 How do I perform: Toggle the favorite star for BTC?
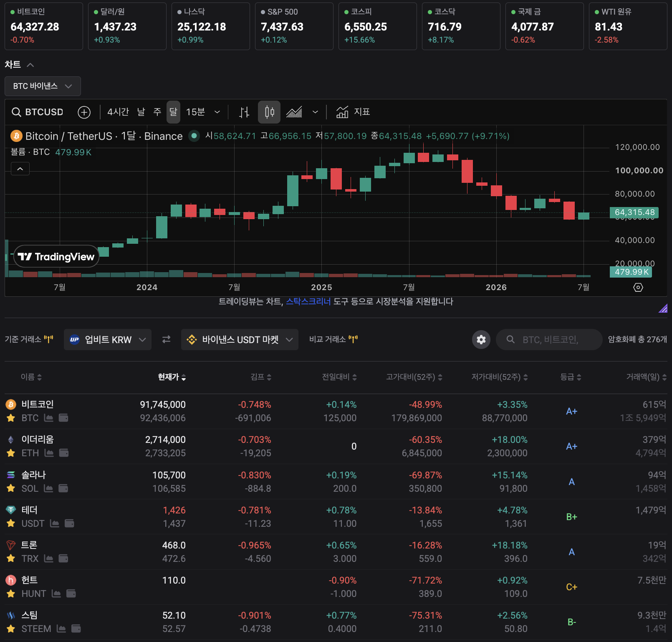tap(11, 418)
